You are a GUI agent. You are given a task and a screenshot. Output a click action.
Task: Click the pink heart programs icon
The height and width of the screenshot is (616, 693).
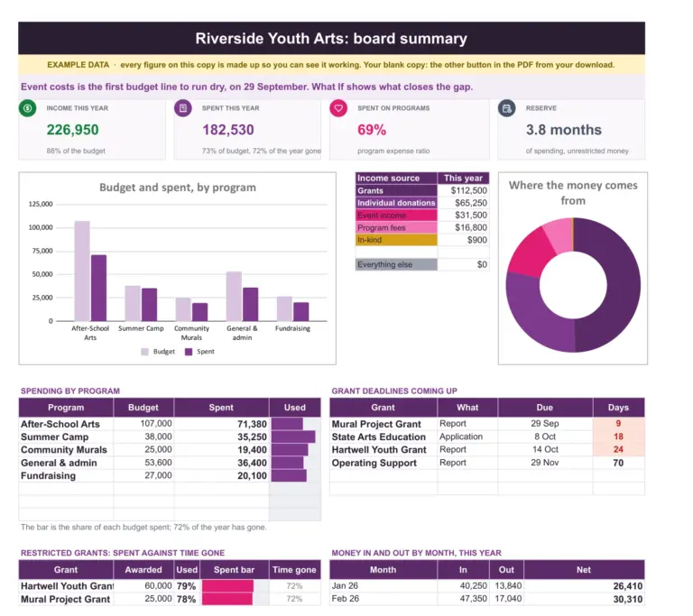(x=338, y=108)
